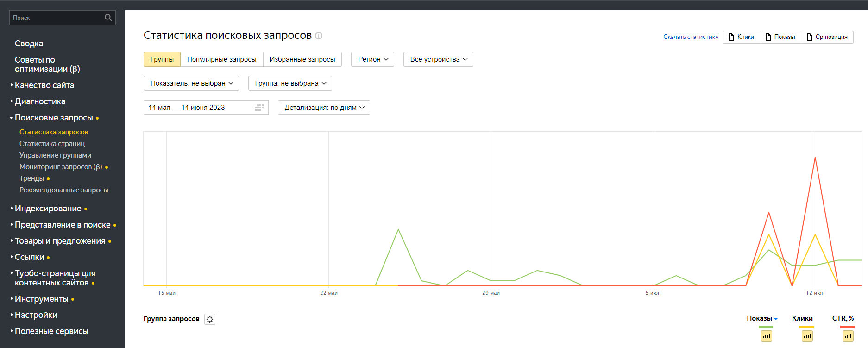Image resolution: width=868 pixels, height=348 pixels.
Task: Toggle the CTR chart line button
Action: click(848, 336)
